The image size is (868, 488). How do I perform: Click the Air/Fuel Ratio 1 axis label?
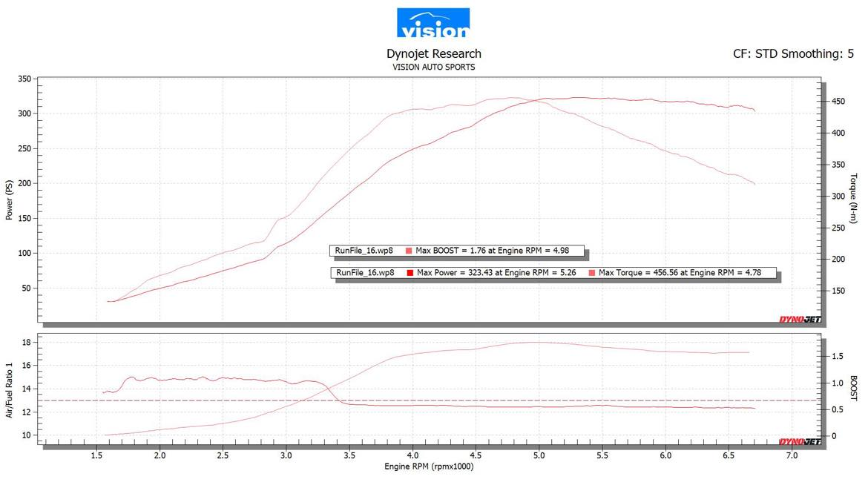pos(10,390)
